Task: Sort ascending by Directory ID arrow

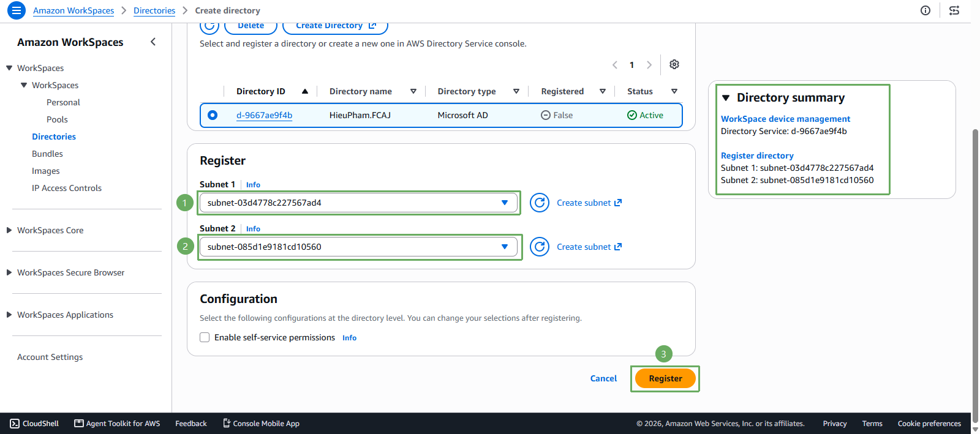Action: tap(305, 91)
